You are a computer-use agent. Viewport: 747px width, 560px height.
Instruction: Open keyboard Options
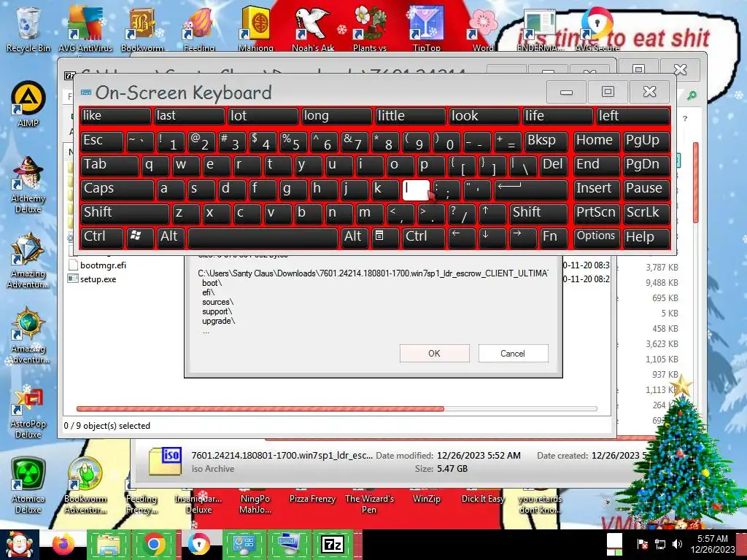click(x=597, y=237)
